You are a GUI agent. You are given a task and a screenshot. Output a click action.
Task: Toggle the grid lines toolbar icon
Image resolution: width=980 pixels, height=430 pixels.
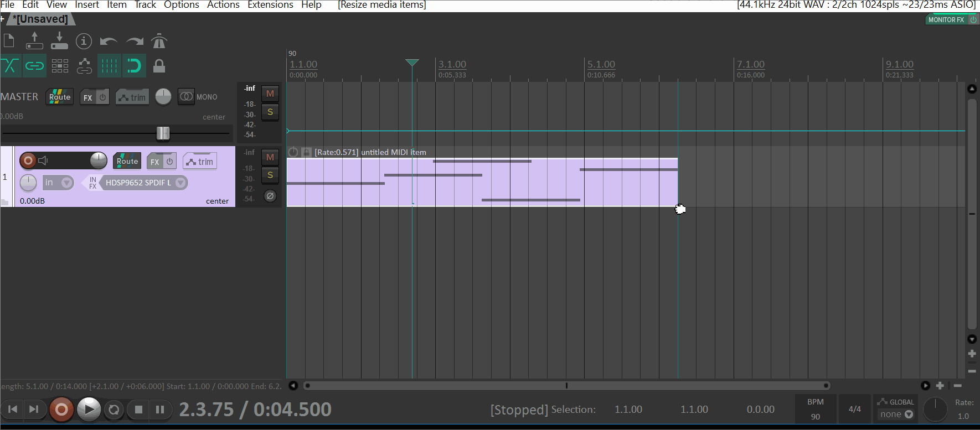[109, 66]
